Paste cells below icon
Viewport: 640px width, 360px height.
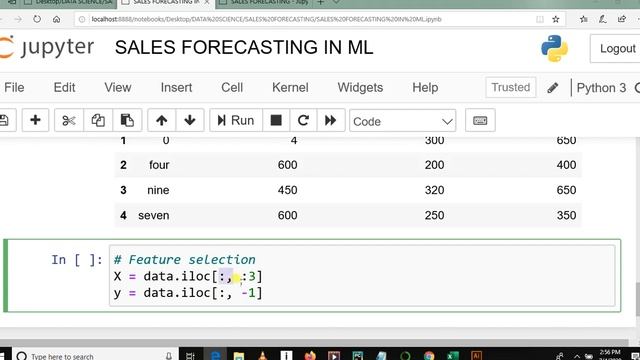[127, 120]
